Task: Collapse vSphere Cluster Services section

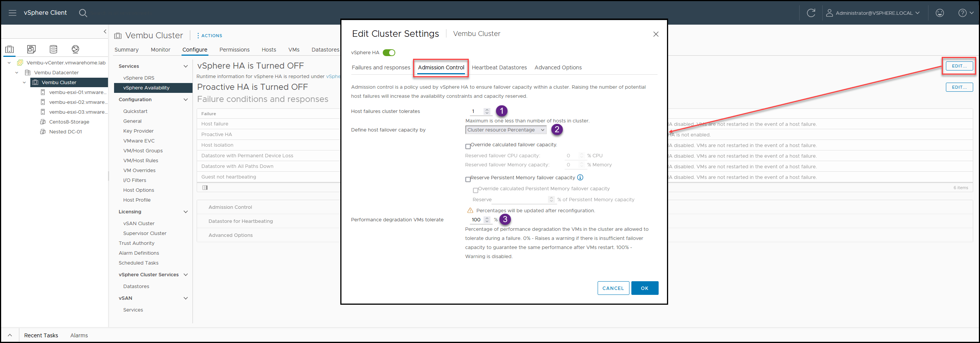Action: (186, 275)
